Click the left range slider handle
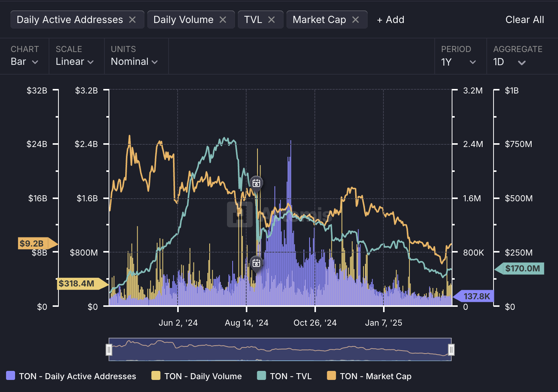 click(x=109, y=350)
